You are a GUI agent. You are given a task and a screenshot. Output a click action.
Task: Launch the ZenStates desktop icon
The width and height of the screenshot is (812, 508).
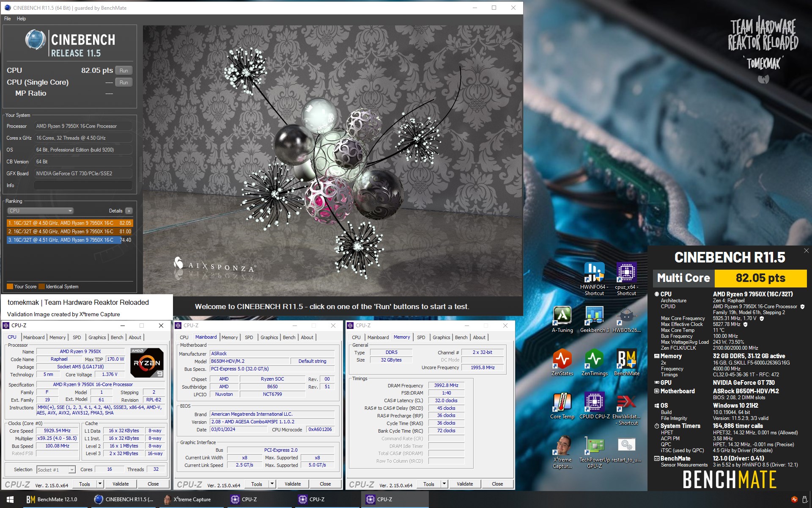click(x=562, y=363)
